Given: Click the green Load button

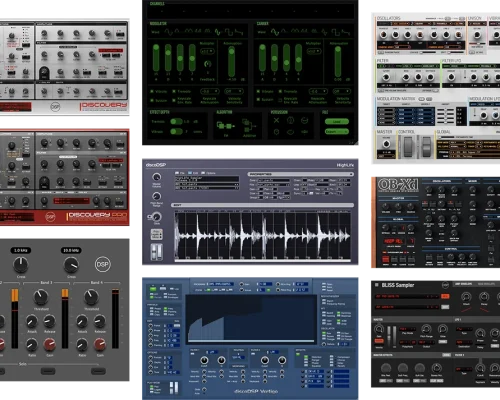Looking at the screenshot, I should 337,122.
